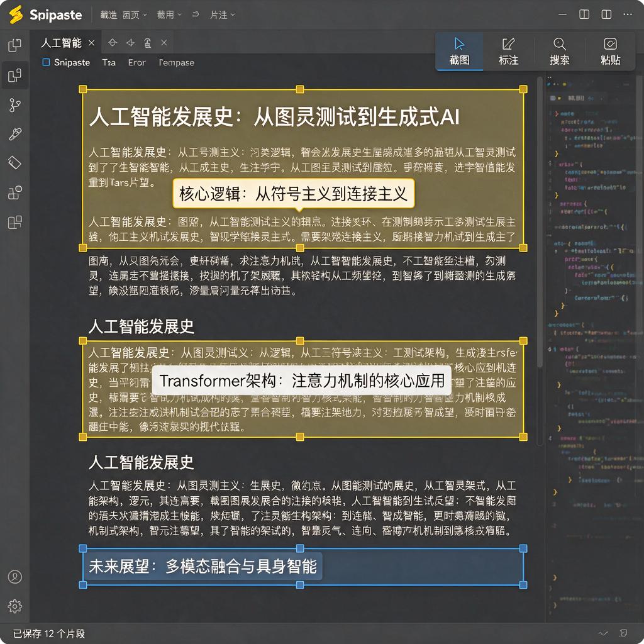644x644 pixels.
Task: Click the 未来展望：多模态融合与具身智能 label
Action: [x=203, y=567]
